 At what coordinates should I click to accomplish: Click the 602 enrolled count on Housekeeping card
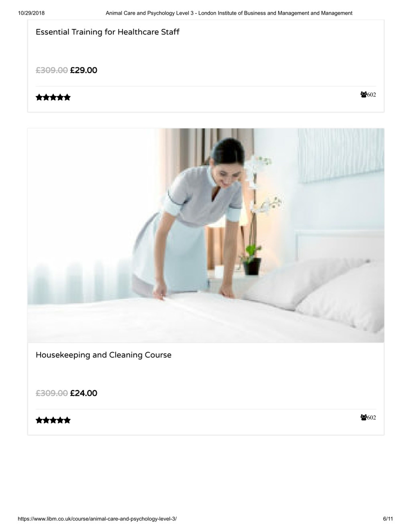[x=372, y=418]
